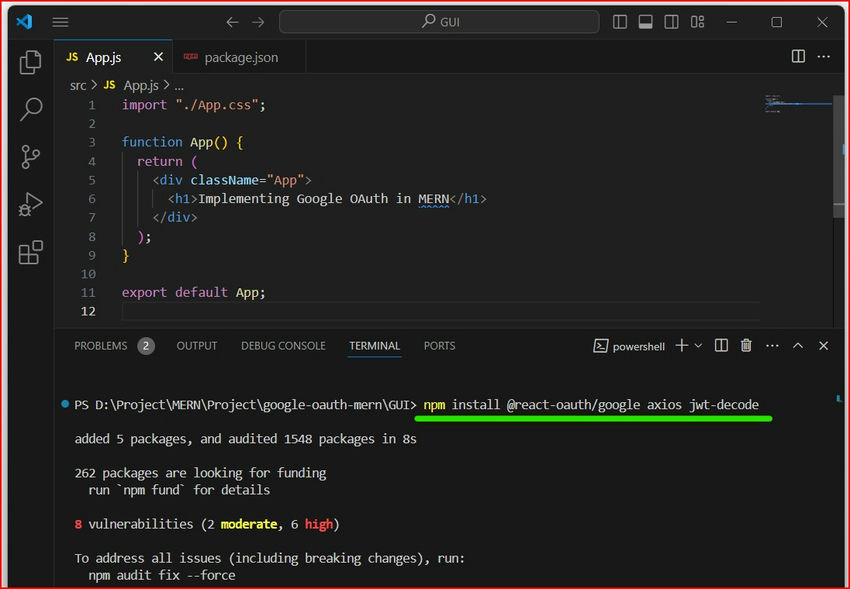The image size is (850, 589).
Task: Select the Run and Debug icon
Action: pos(29,205)
